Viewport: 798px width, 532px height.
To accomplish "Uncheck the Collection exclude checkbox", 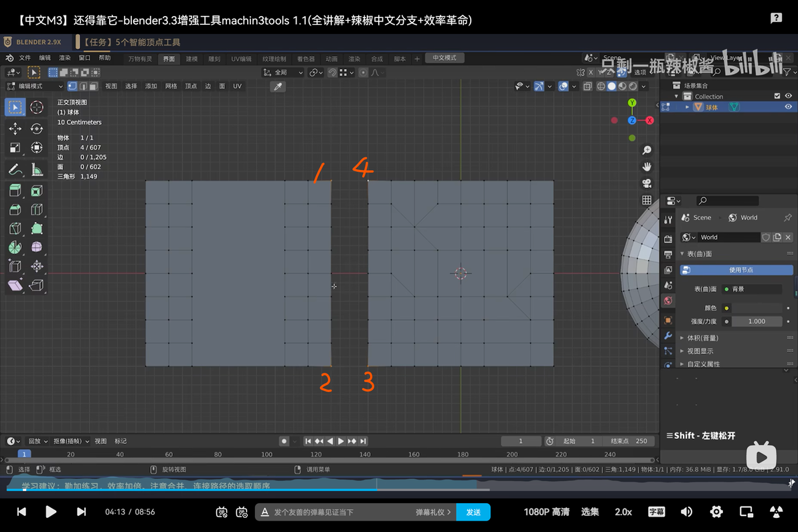I will tap(777, 96).
